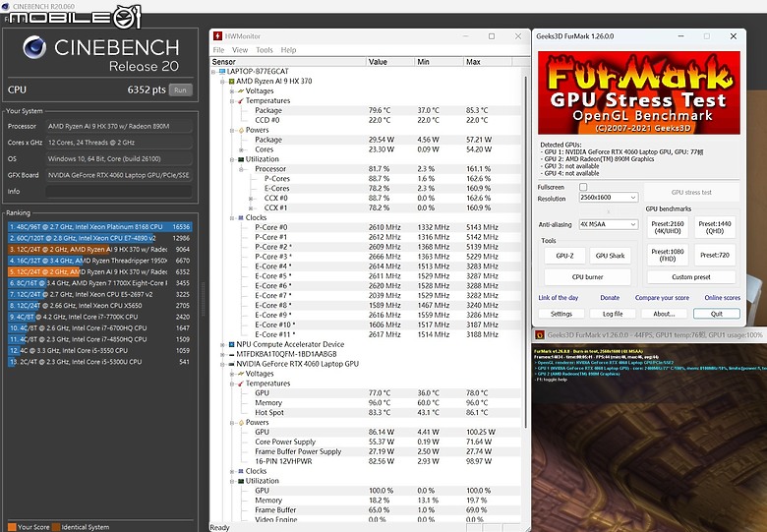Expand the MTFDKBA1T0QFM drive node
767x532 pixels.
pyautogui.click(x=222, y=354)
